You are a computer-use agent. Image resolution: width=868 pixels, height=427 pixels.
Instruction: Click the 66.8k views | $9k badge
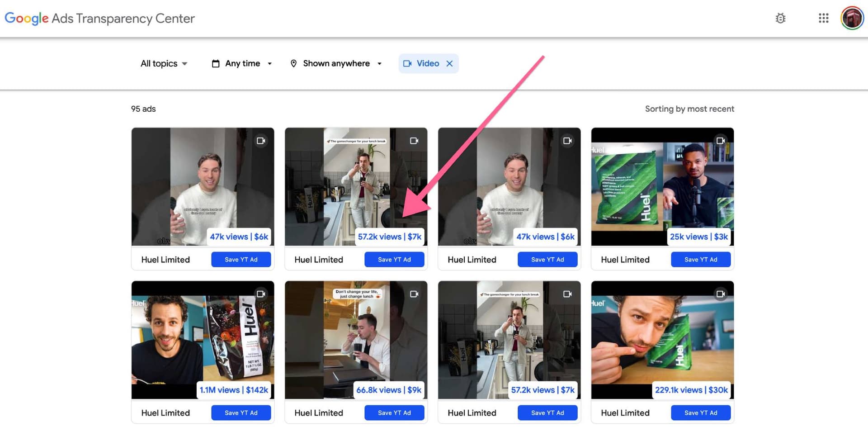tap(389, 390)
